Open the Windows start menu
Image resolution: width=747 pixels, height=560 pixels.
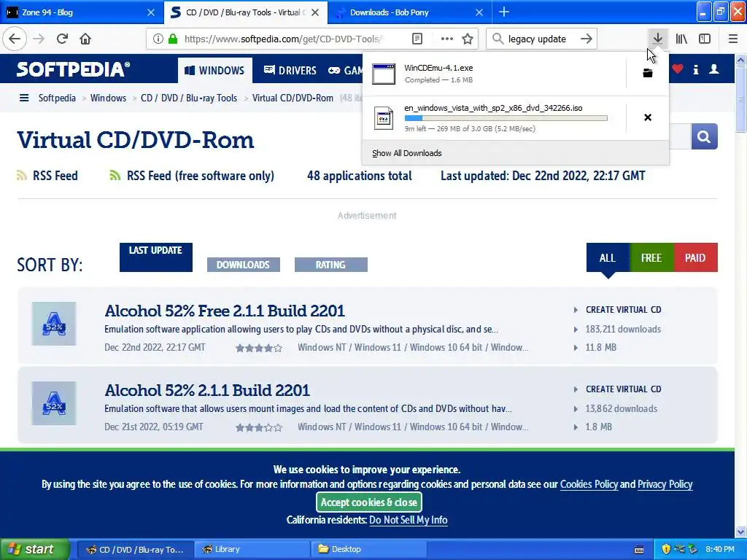35,549
